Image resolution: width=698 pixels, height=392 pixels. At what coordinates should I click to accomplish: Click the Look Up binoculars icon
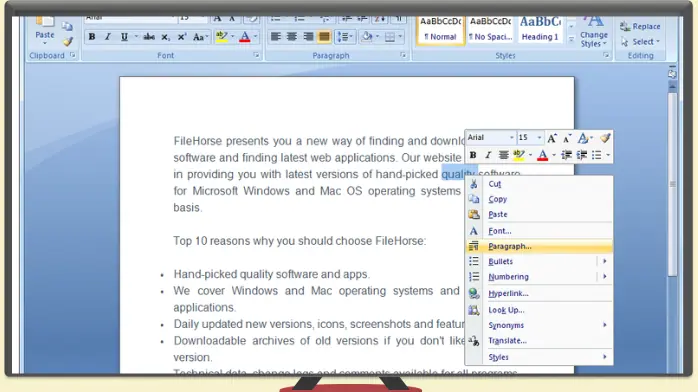tap(474, 310)
